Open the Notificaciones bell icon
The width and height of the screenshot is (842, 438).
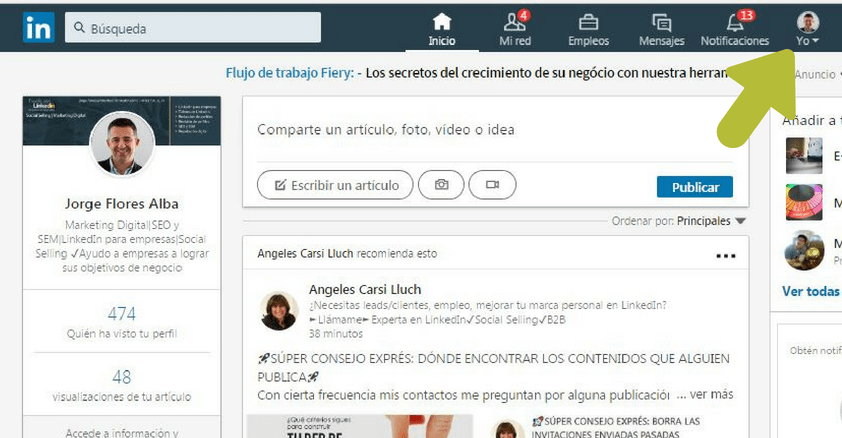734,22
